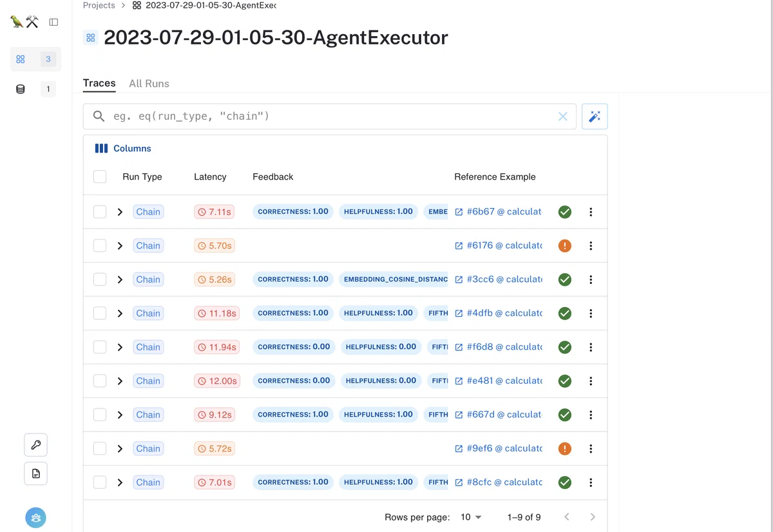Open the documentation file icon

[36, 473]
